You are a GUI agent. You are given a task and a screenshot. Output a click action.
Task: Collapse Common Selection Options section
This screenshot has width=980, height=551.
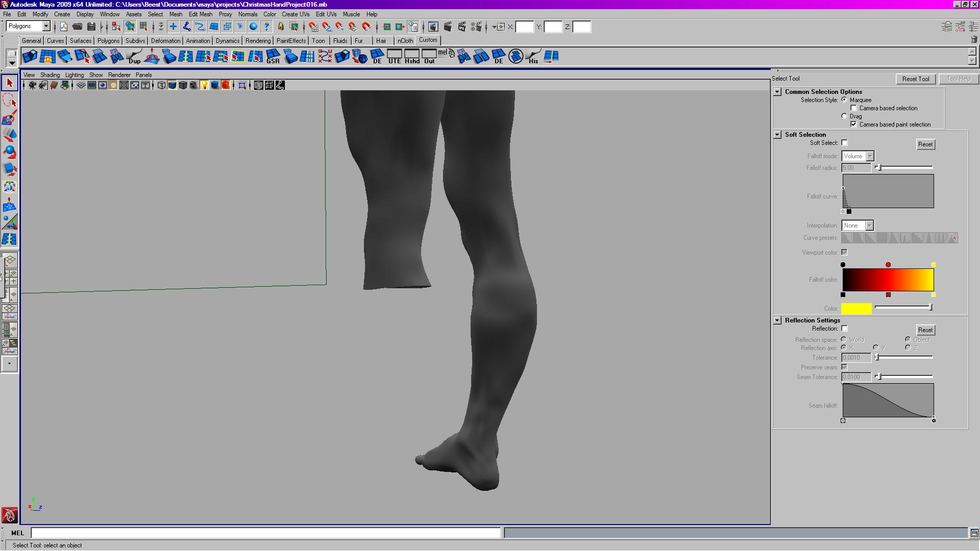(x=777, y=92)
